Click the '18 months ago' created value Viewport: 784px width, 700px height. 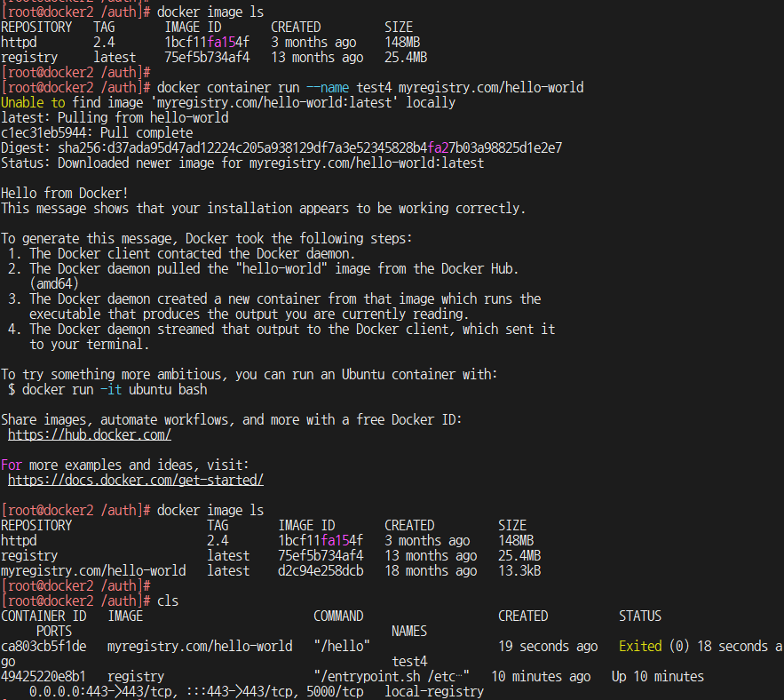[431, 571]
